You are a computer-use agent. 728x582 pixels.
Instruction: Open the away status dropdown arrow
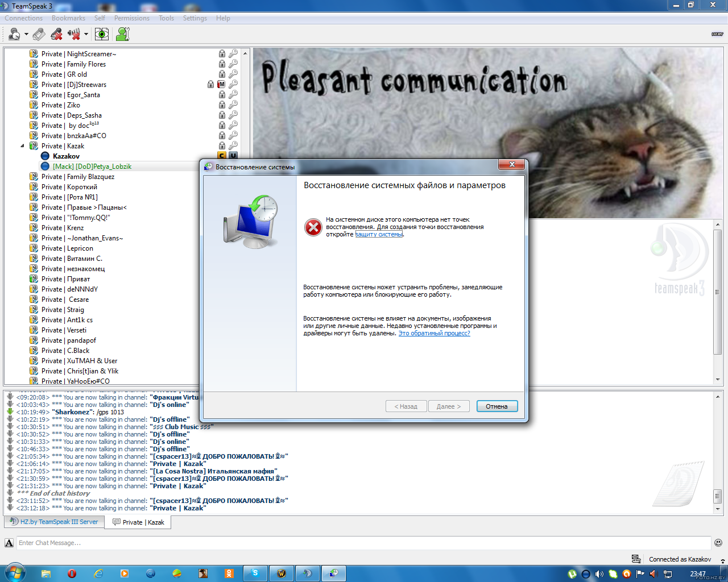(26, 34)
